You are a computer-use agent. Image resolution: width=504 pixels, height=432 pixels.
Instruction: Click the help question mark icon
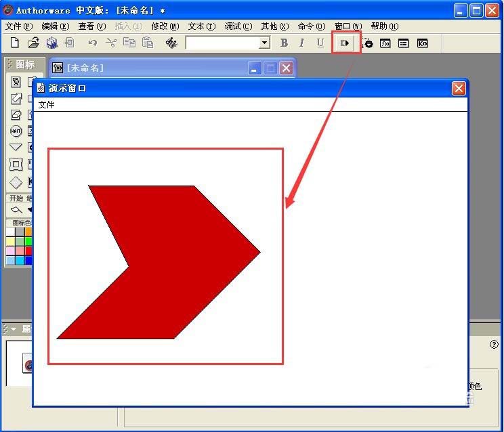[494, 345]
